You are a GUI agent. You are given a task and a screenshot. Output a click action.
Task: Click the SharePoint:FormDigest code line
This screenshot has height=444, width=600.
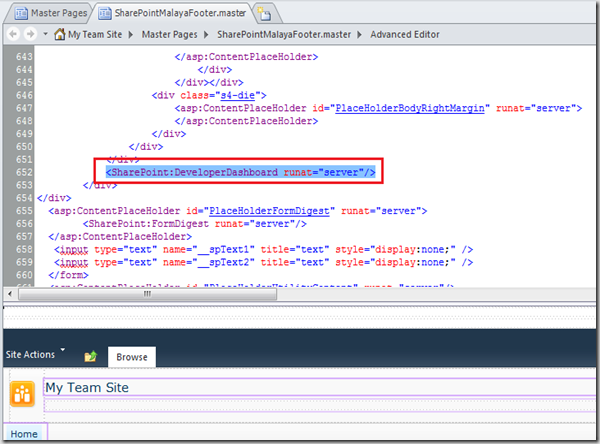point(194,224)
